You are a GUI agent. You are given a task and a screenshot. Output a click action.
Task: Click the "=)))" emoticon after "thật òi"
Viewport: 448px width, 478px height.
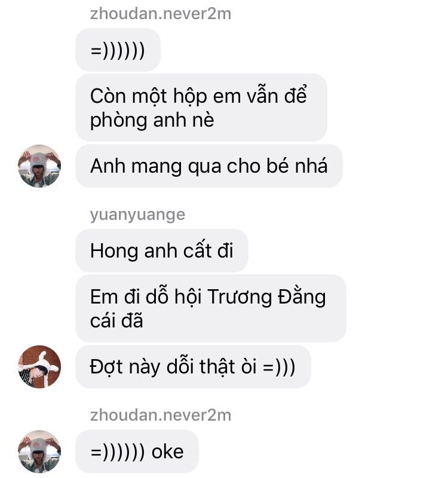pos(279,366)
